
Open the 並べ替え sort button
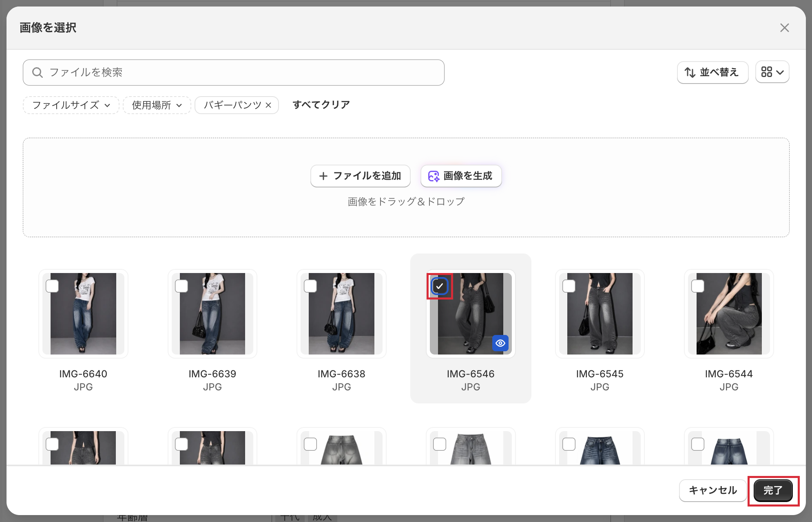712,73
